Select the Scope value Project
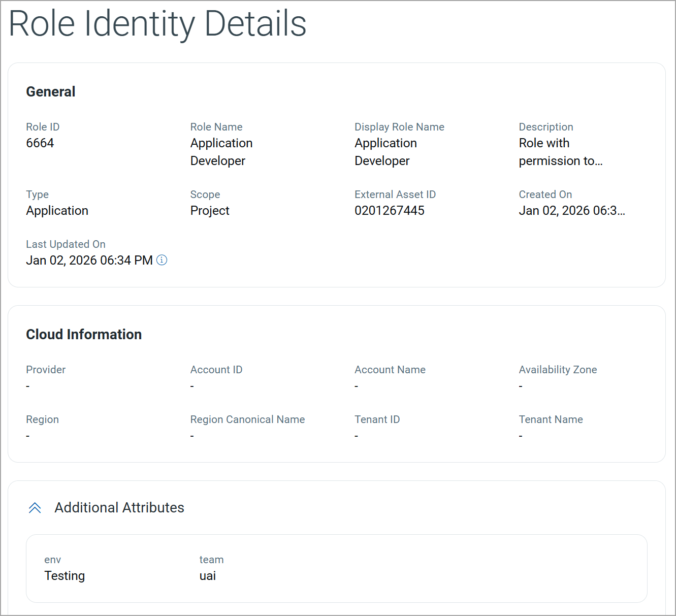Screen dimensions: 676x616 click(x=210, y=211)
